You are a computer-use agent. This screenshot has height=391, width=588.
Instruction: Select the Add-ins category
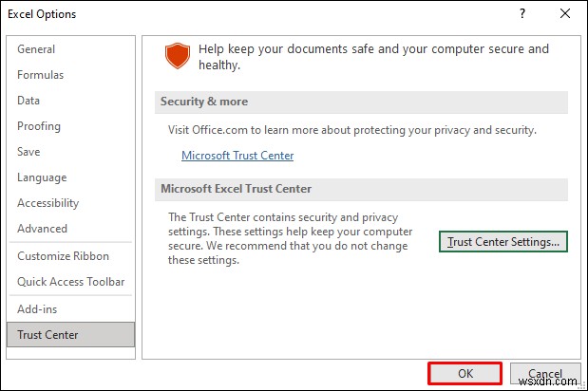37,309
